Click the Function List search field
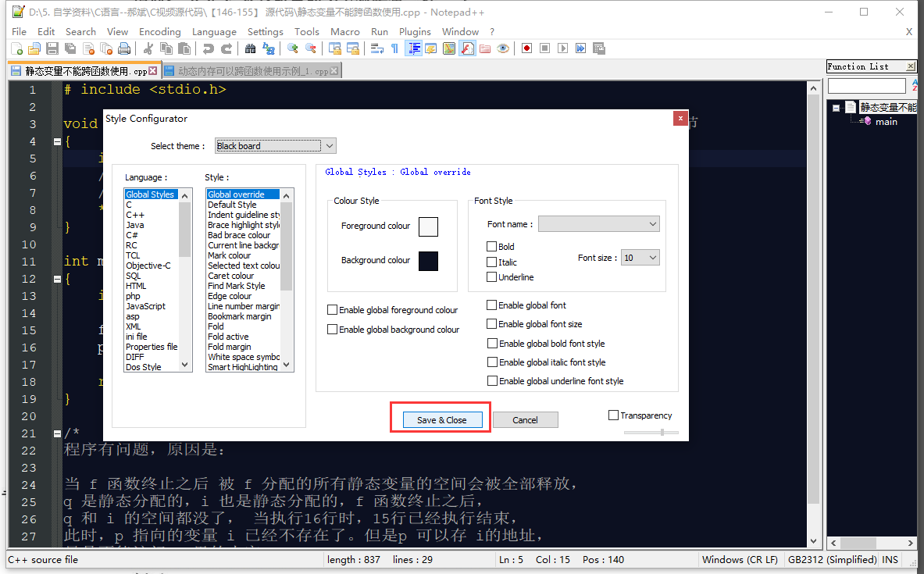Screen dimensions: 924x574 click(866, 86)
